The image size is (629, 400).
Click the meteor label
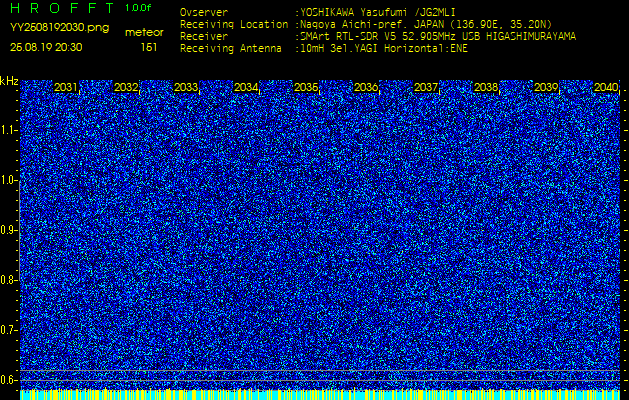[144, 33]
